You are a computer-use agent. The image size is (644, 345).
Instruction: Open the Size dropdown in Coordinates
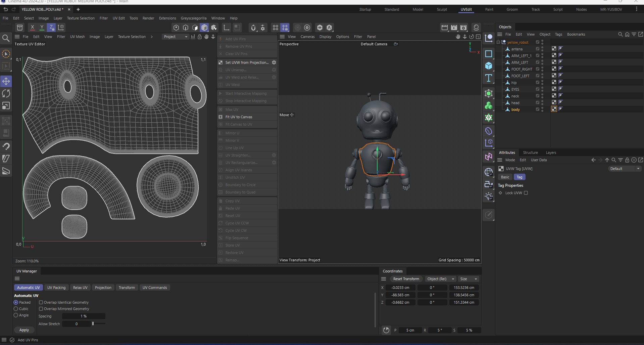coord(469,279)
